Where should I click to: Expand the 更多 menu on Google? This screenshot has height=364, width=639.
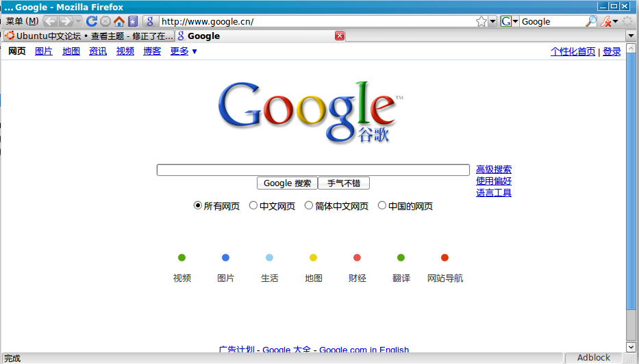point(184,51)
